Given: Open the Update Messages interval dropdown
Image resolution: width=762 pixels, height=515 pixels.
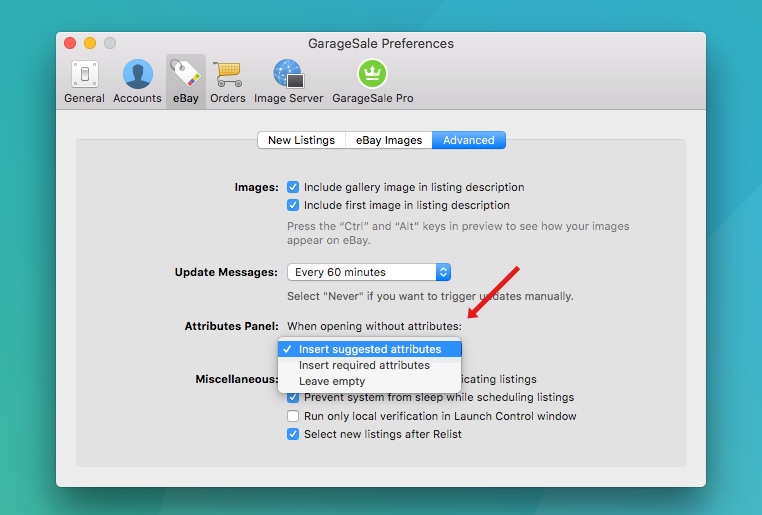Looking at the screenshot, I should pos(369,272).
